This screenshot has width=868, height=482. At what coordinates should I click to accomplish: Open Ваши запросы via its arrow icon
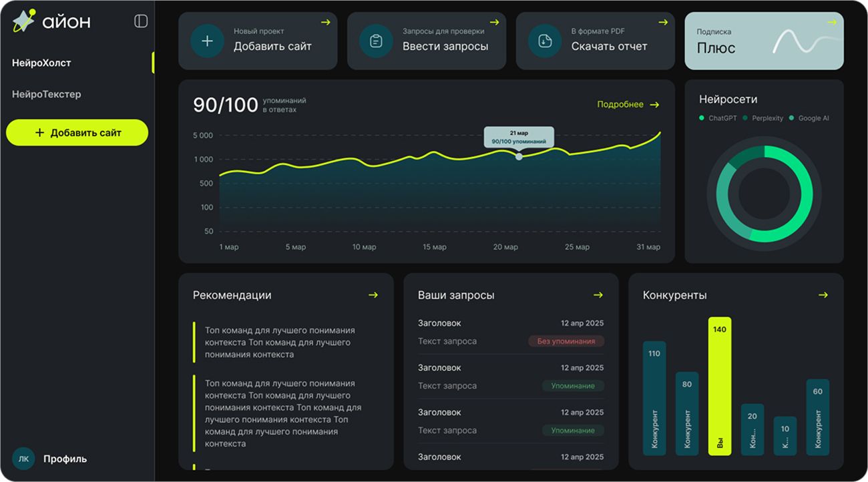click(598, 295)
